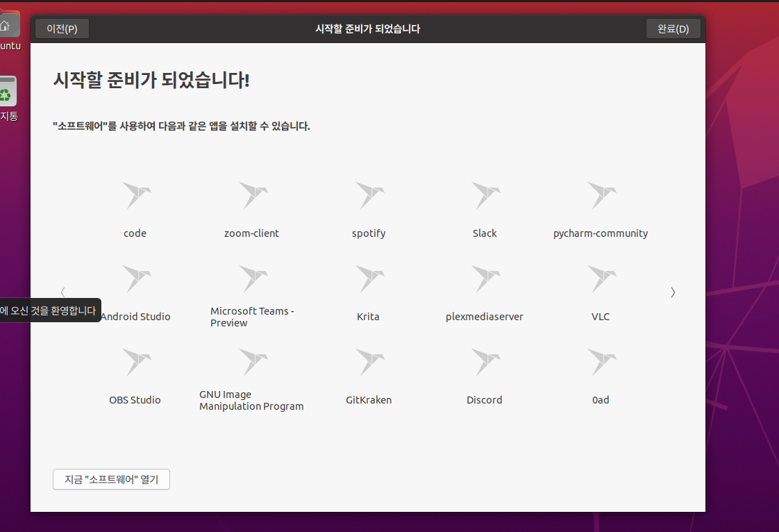
Task: Click the Krita app icon
Action: pyautogui.click(x=369, y=279)
